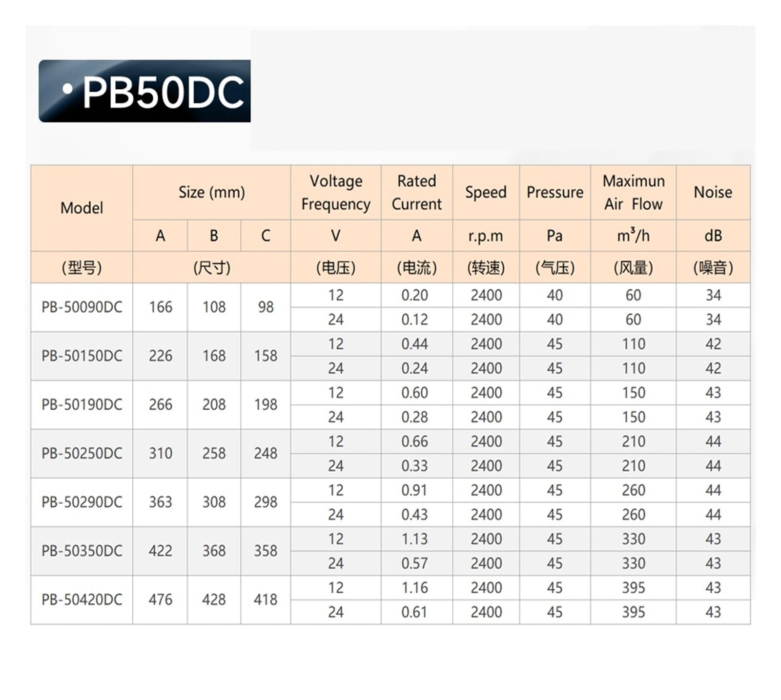This screenshot has width=781, height=700.
Task: Click the dB unit cell
Action: click(x=713, y=236)
